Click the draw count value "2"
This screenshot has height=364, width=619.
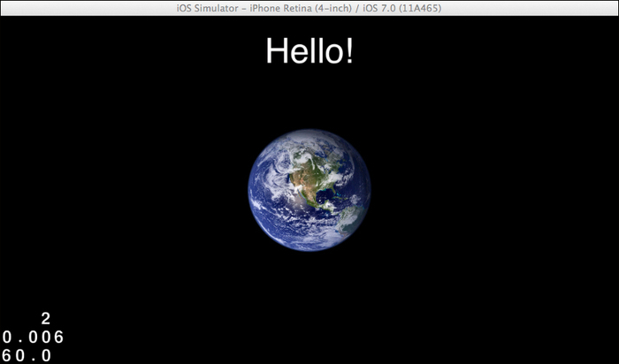click(46, 318)
